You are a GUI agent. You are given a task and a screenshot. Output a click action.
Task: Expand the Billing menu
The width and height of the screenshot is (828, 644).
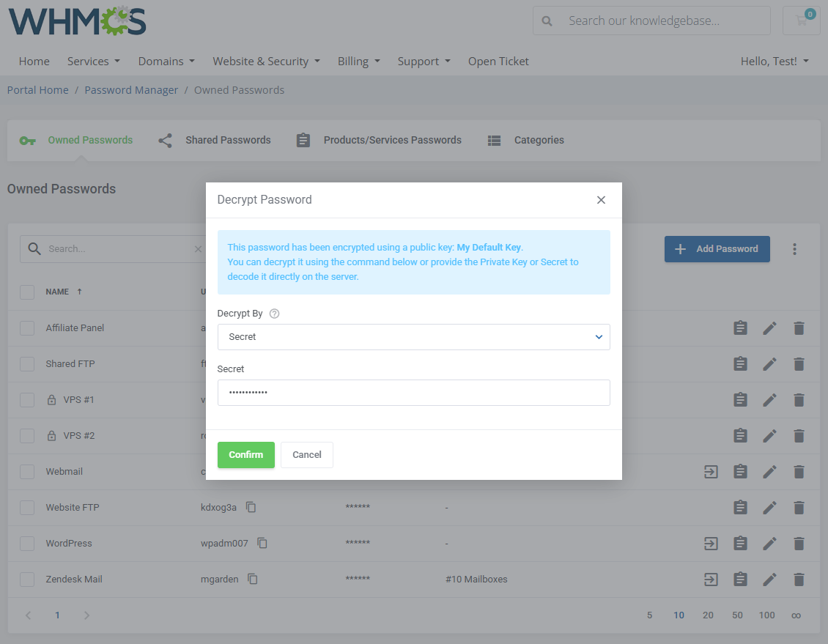pyautogui.click(x=358, y=62)
